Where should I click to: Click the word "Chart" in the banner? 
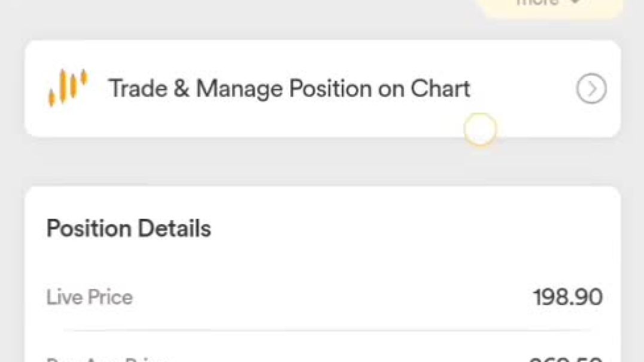pos(440,89)
